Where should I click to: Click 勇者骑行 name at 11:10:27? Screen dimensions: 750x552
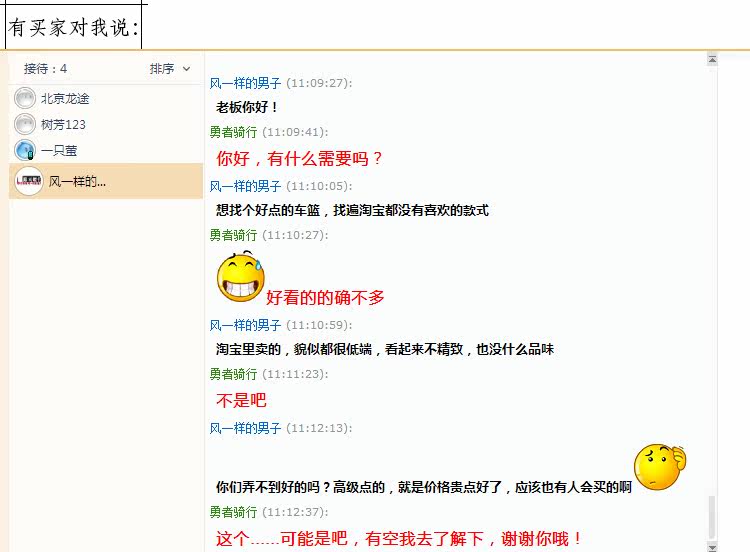[x=233, y=235]
